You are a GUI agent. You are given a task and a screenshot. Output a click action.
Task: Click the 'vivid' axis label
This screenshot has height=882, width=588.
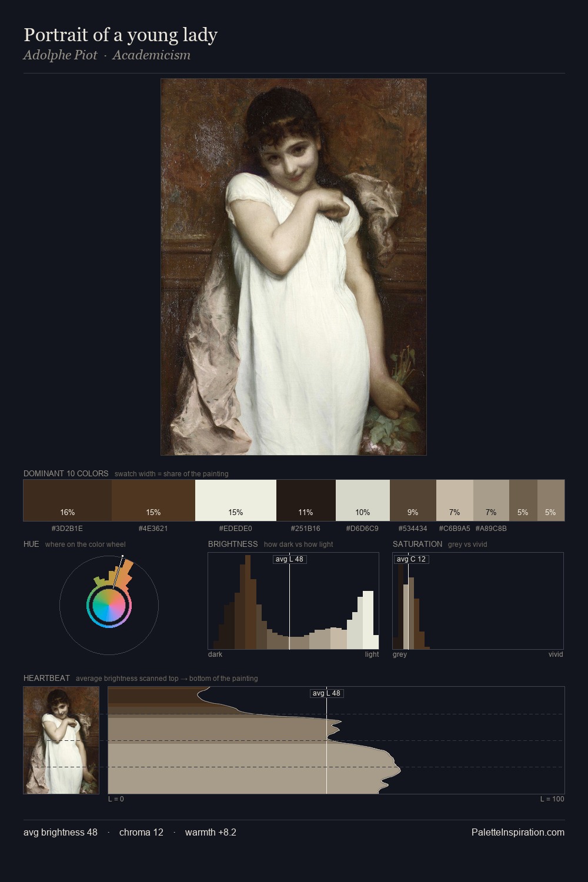click(556, 654)
